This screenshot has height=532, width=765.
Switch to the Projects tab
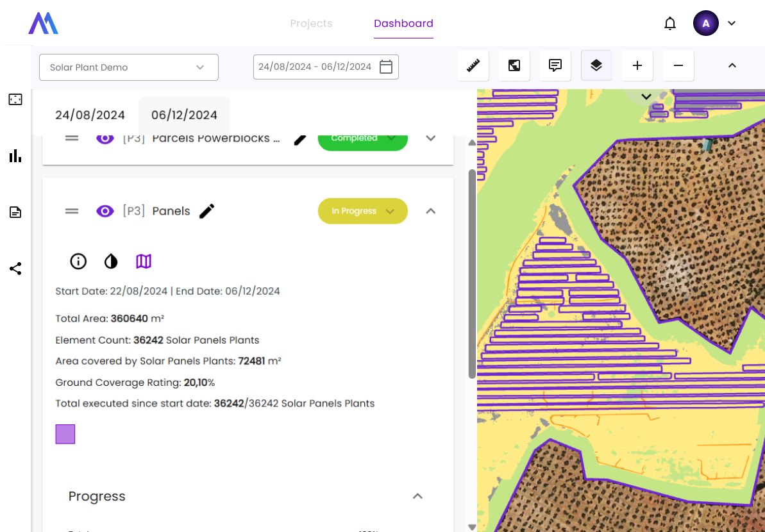(x=311, y=24)
